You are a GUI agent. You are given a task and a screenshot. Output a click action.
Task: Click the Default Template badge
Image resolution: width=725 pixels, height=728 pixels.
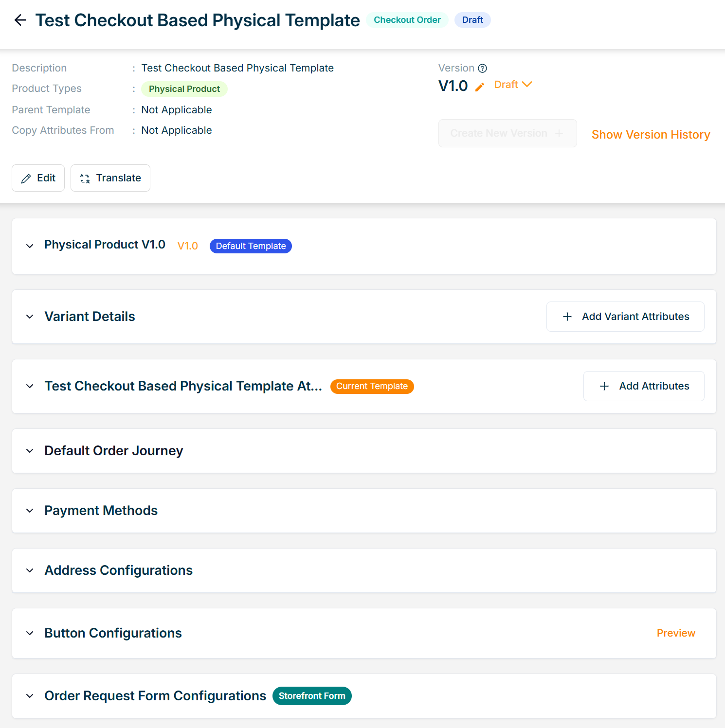point(251,246)
